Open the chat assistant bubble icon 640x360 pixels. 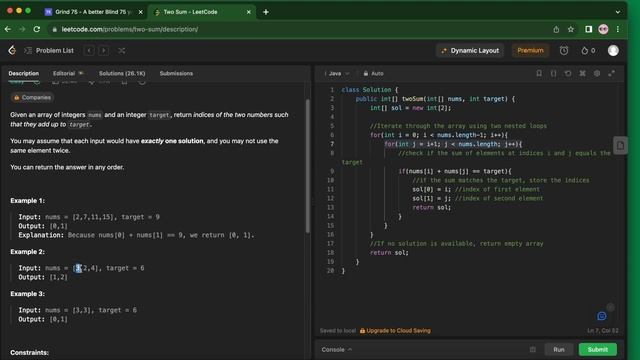pos(602,316)
